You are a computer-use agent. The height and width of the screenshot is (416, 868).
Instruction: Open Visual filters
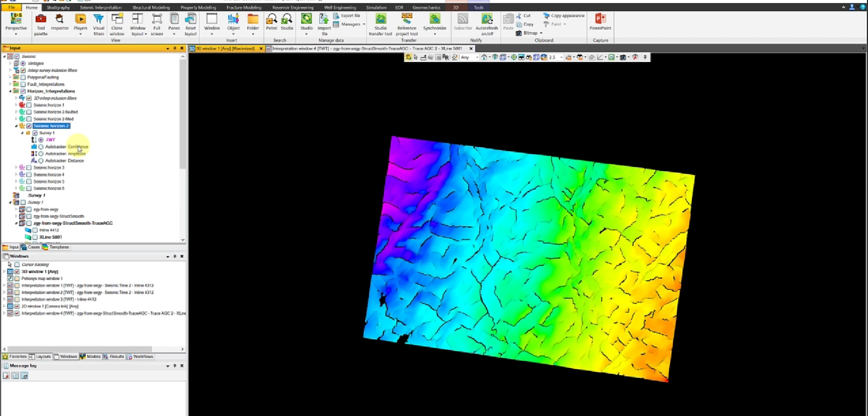(x=99, y=24)
